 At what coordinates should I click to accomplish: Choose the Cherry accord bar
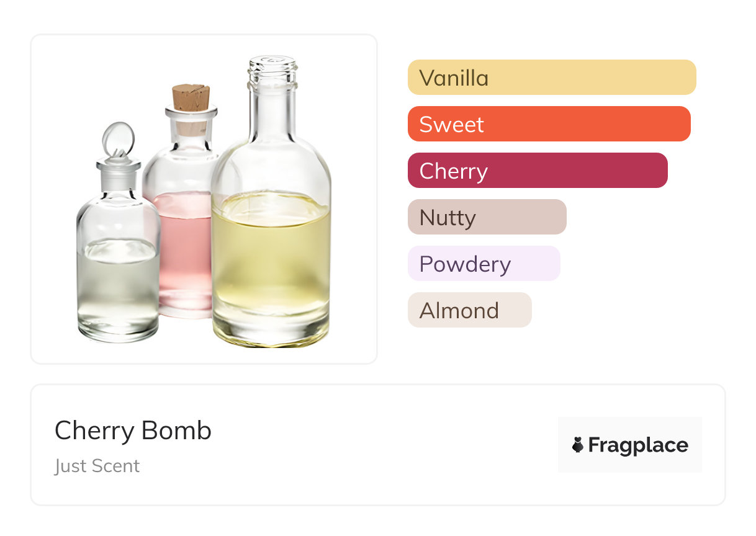(537, 171)
